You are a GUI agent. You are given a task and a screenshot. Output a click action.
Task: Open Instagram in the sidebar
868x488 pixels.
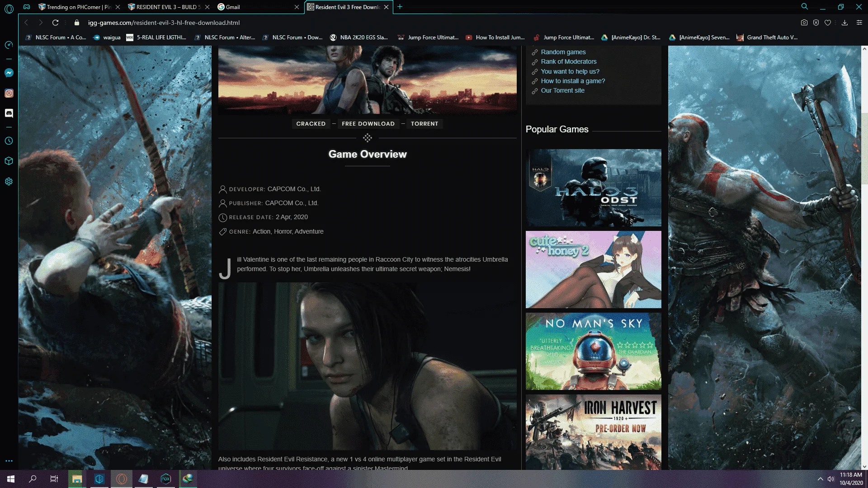pyautogui.click(x=9, y=93)
